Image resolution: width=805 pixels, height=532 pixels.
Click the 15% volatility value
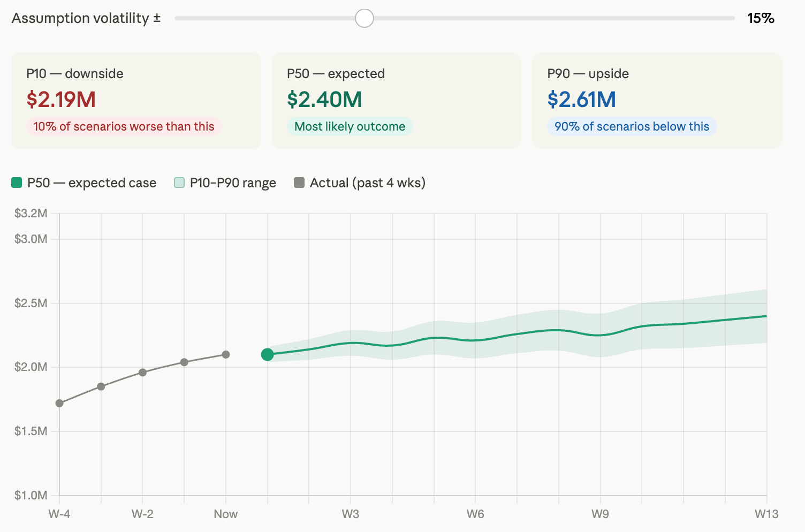point(761,18)
